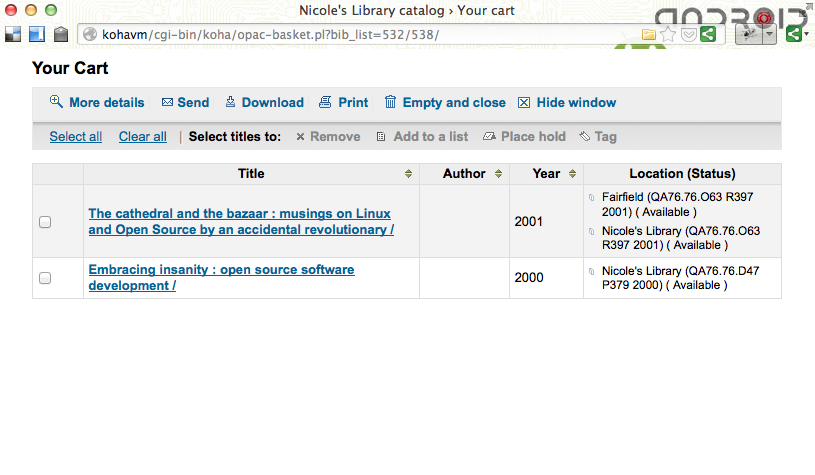
Task: Click the More details magnifier icon
Action: point(56,102)
